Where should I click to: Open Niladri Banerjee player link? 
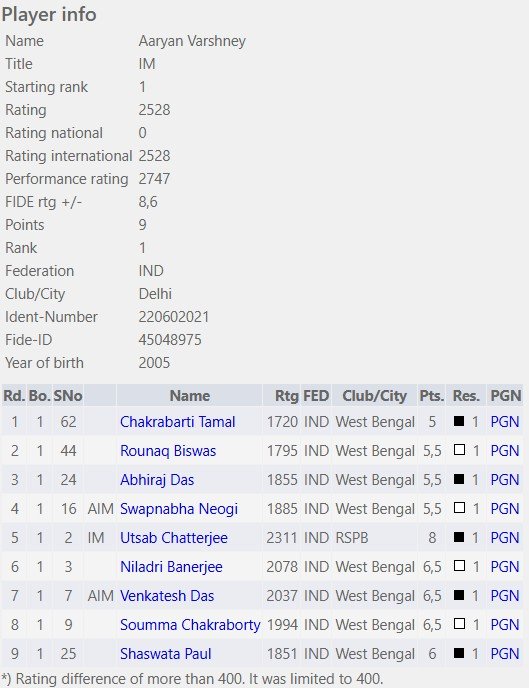pyautogui.click(x=171, y=566)
